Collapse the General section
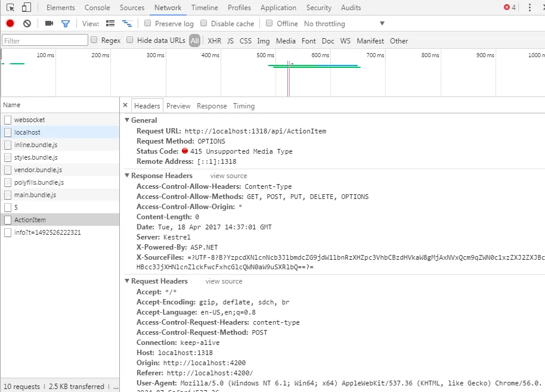Image resolution: width=545 pixels, height=392 pixels. (127, 120)
